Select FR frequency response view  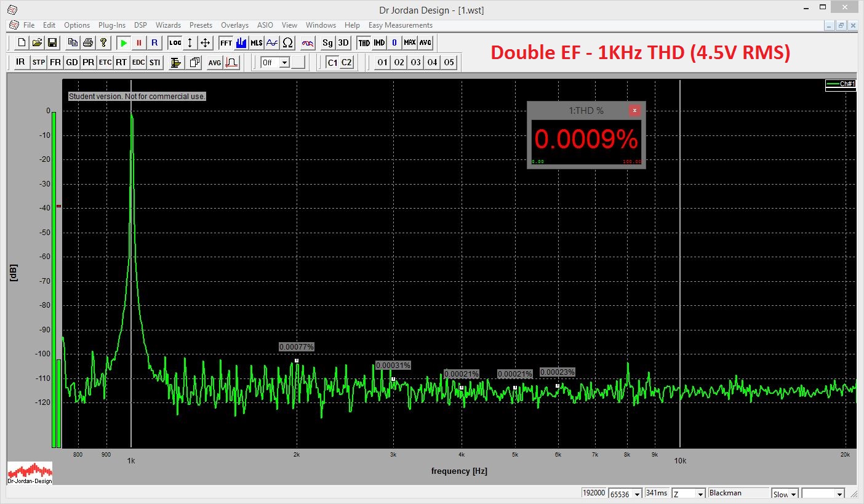55,62
